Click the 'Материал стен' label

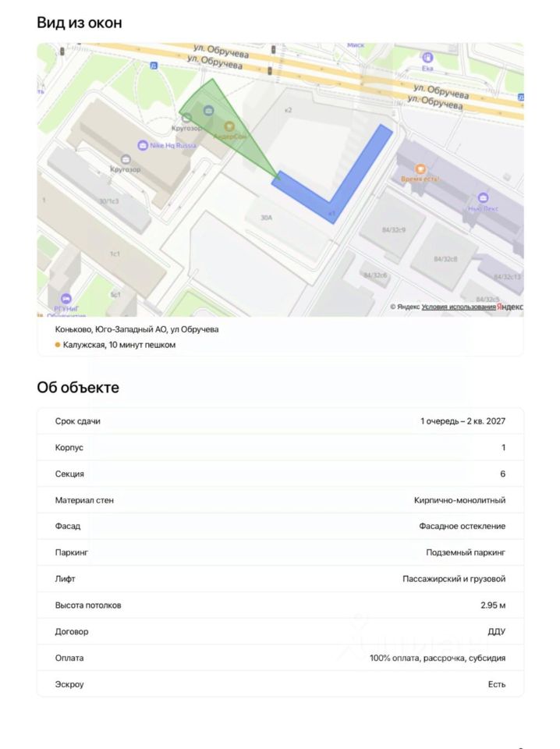[84, 500]
